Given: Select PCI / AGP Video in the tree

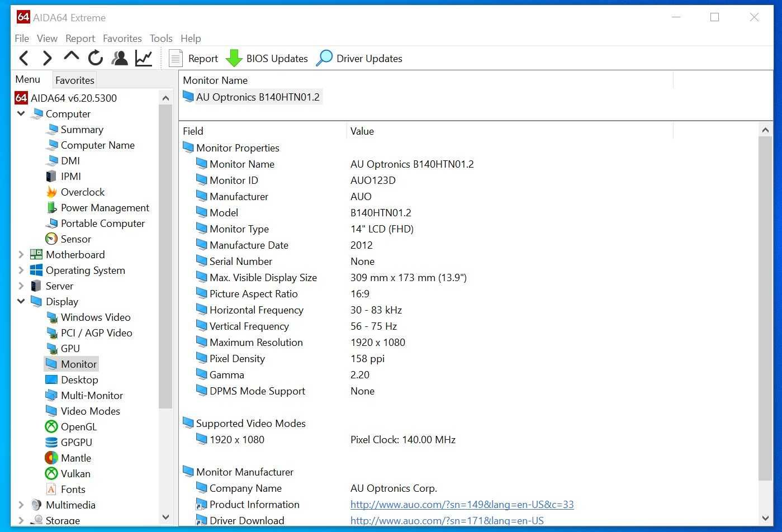Looking at the screenshot, I should [97, 333].
